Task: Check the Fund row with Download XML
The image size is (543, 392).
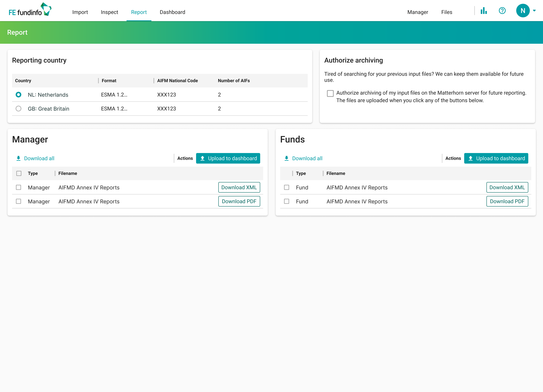Action: (287, 187)
